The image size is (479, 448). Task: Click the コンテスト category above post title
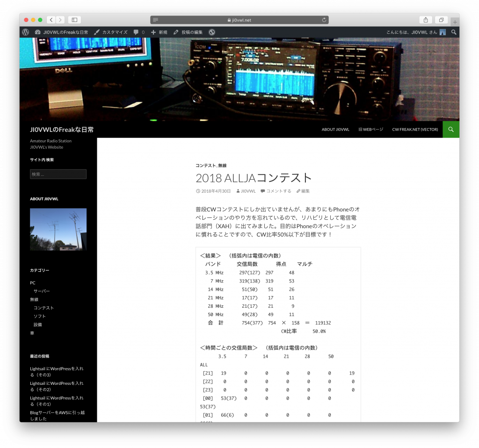tap(206, 166)
